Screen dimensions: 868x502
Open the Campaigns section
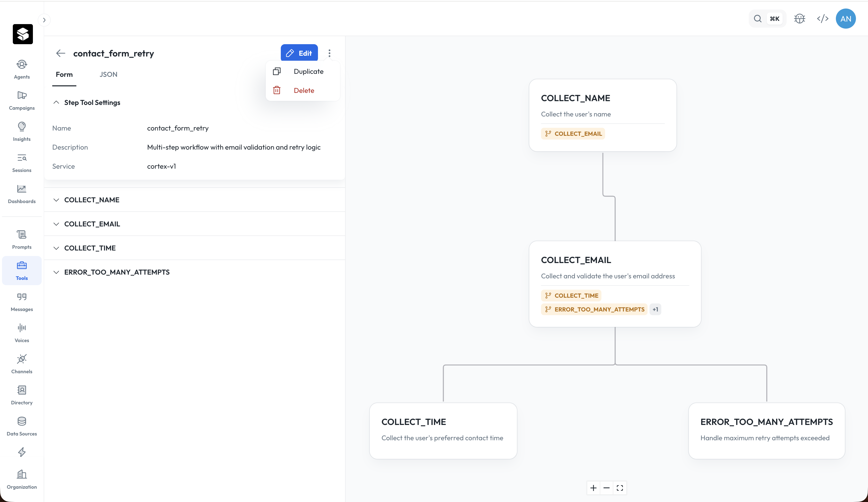coord(21,100)
